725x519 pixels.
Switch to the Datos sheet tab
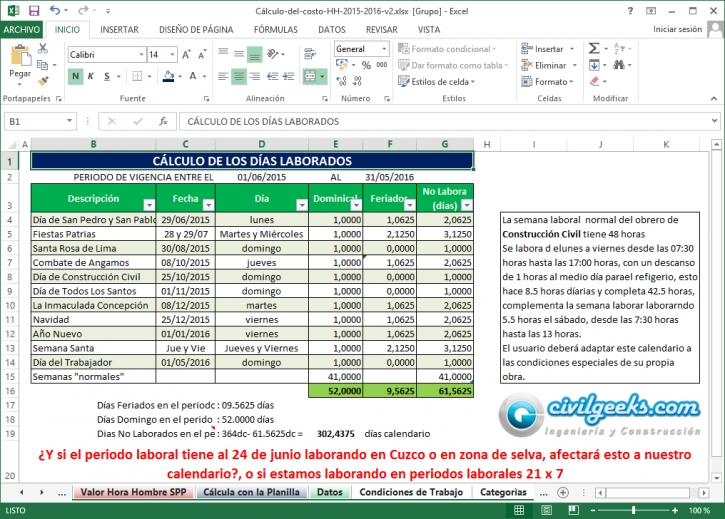(x=329, y=493)
